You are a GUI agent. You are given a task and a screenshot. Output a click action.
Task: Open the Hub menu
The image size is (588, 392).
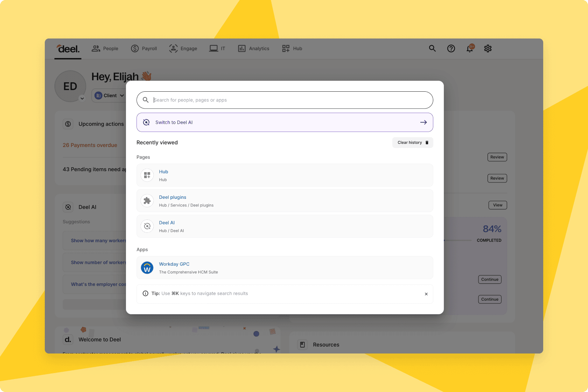click(x=292, y=49)
